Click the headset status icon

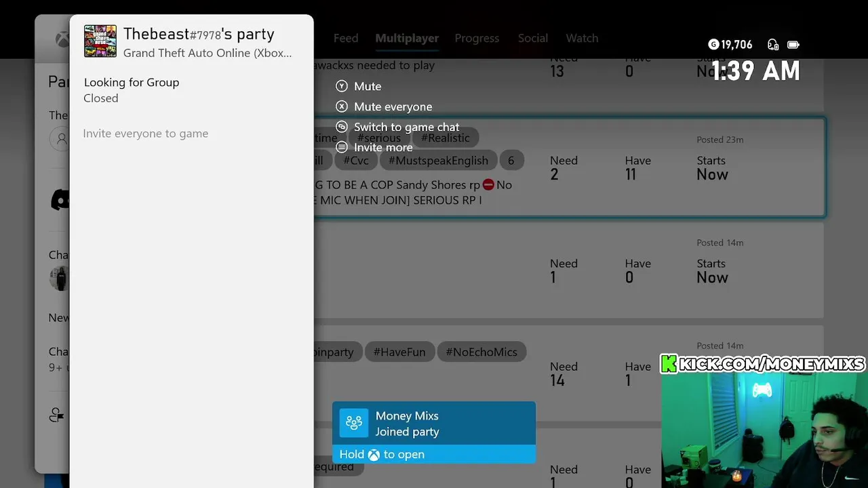tap(773, 45)
